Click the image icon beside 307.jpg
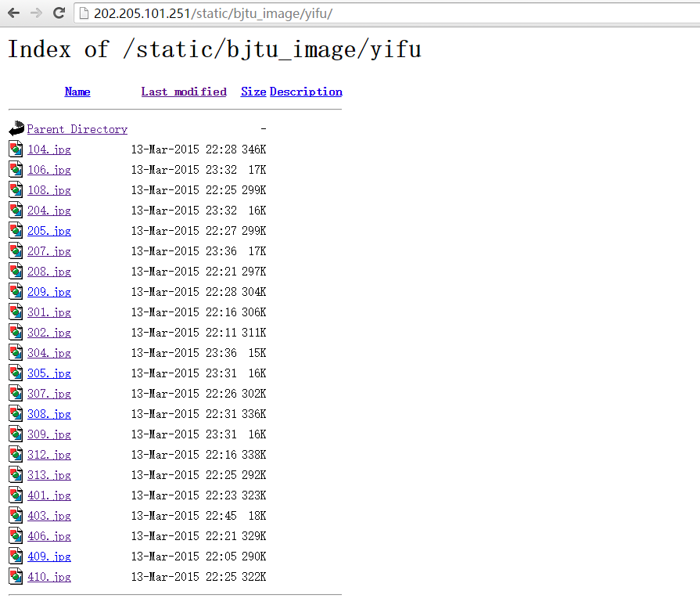 16,393
